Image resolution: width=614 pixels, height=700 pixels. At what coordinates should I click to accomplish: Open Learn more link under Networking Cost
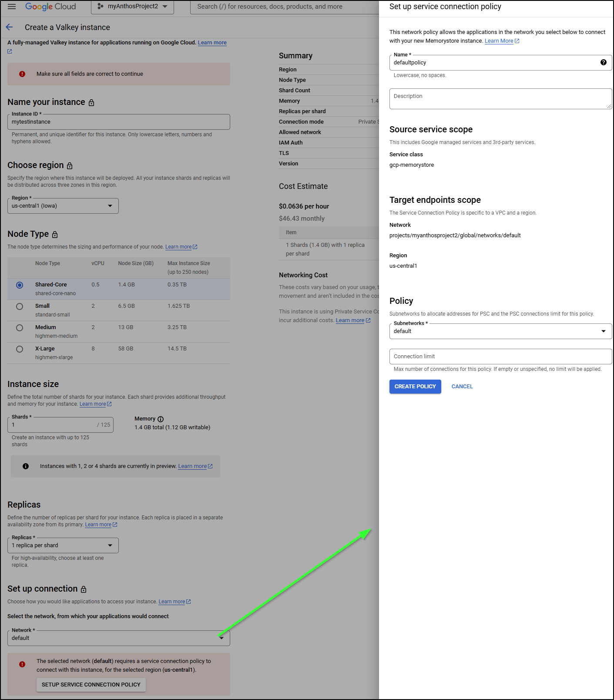[x=353, y=320]
